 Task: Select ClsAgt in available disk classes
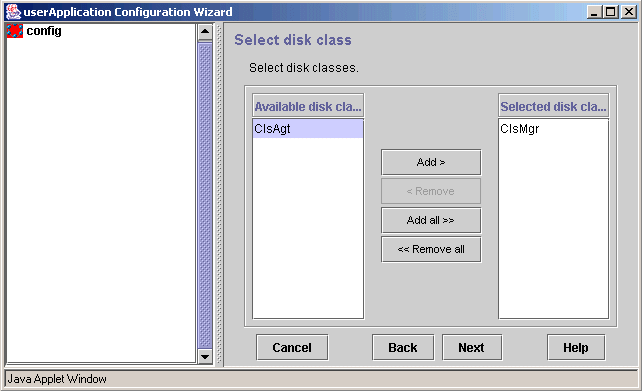point(308,129)
